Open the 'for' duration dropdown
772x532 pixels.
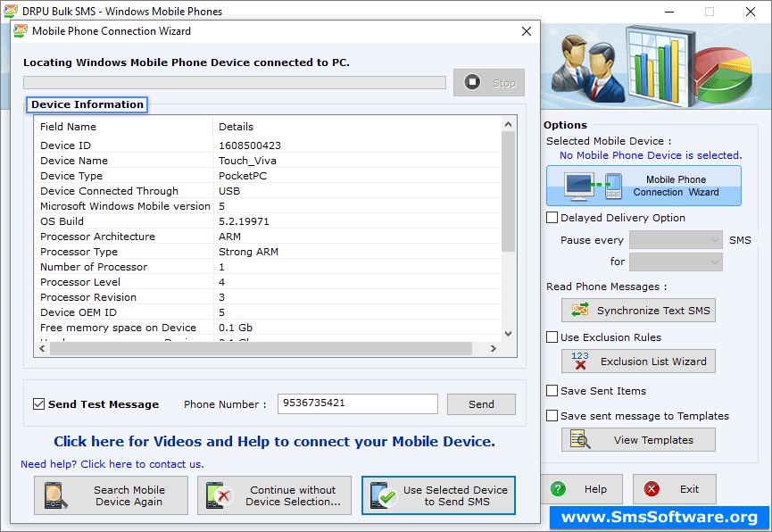tap(676, 262)
